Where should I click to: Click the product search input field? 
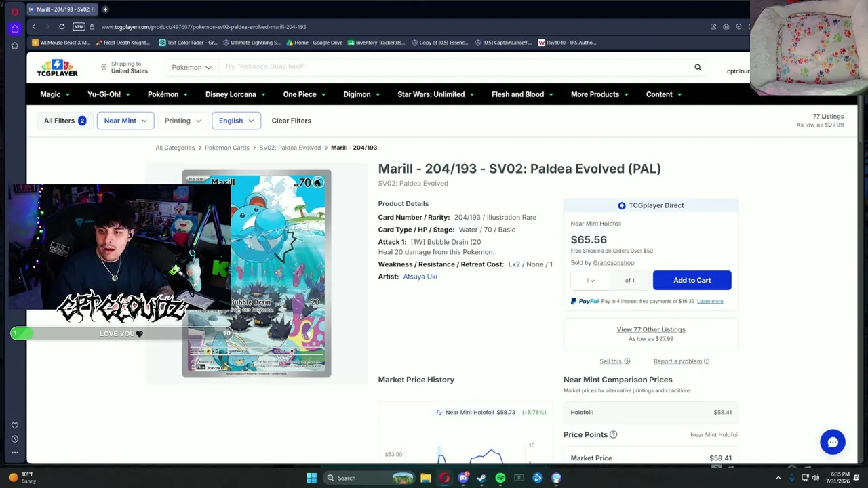454,67
